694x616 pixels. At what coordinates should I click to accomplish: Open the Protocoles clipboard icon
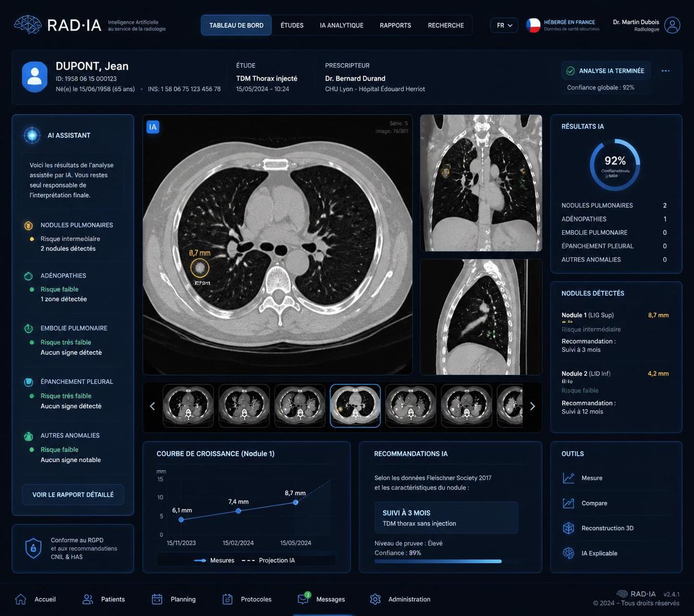pos(227,599)
